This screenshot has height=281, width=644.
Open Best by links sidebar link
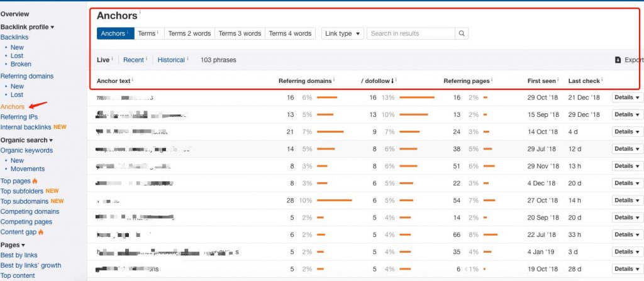19,255
